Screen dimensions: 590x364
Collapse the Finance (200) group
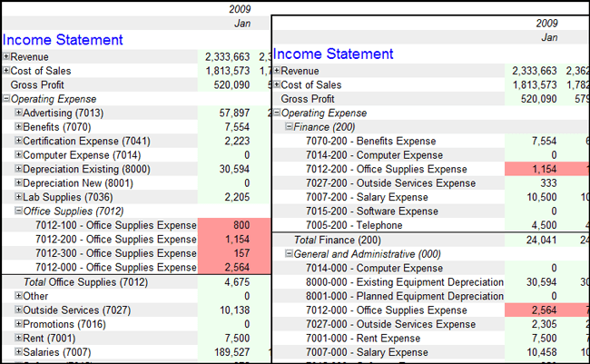[x=289, y=126]
